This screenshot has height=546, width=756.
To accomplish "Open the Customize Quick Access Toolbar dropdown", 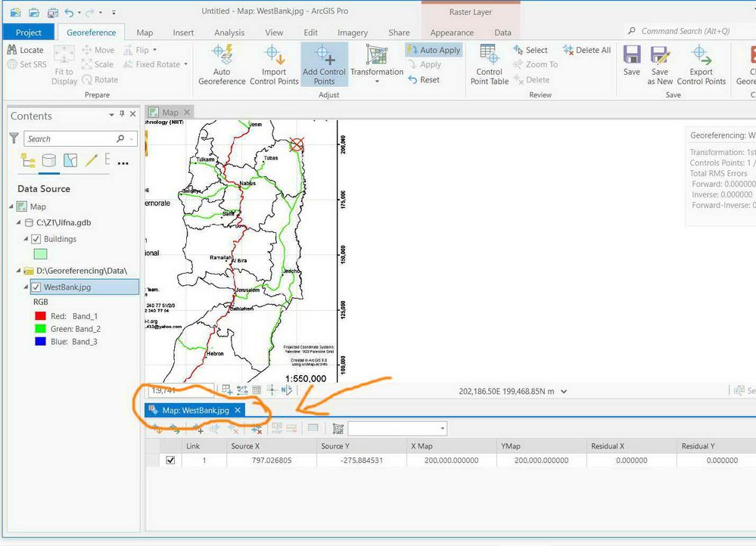I will tap(114, 13).
